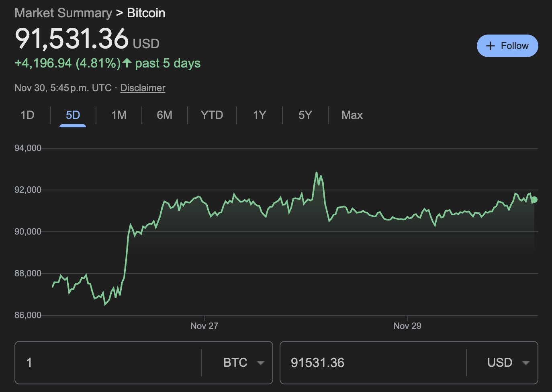Follow Bitcoin with the Follow button
This screenshot has width=552, height=392.
tap(507, 46)
